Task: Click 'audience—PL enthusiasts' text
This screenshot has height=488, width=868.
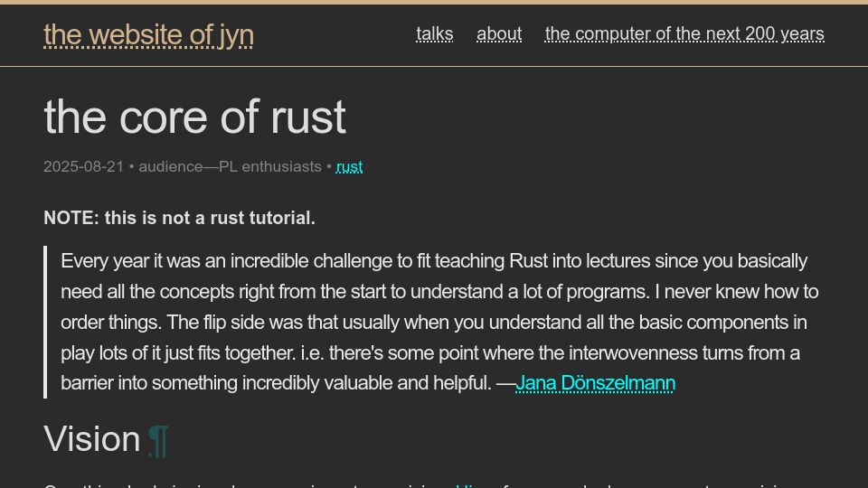Action: [x=230, y=166]
